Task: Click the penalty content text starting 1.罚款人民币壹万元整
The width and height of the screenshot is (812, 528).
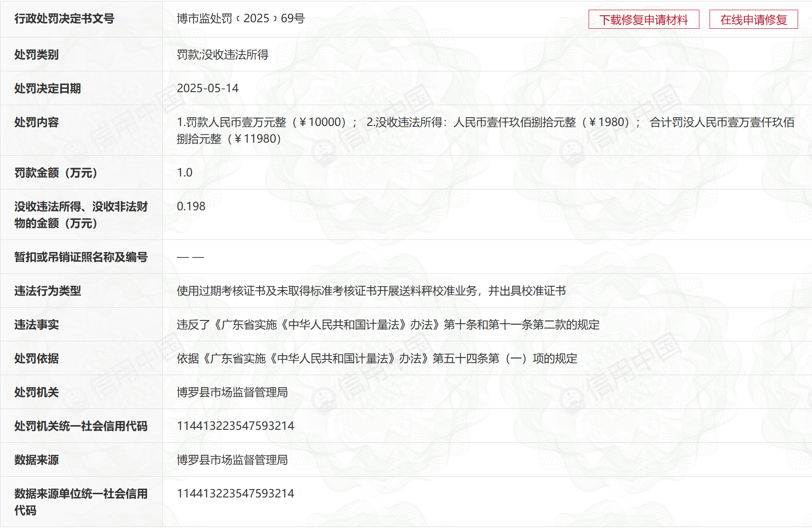Action: point(486,131)
